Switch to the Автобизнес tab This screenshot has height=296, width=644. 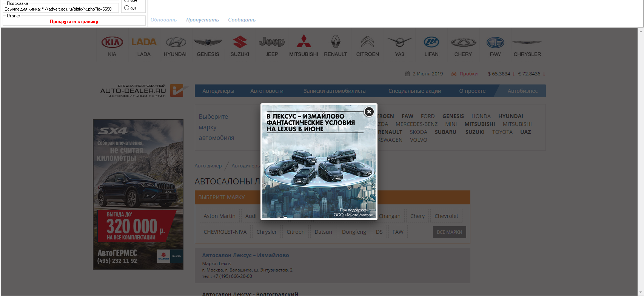coord(522,91)
